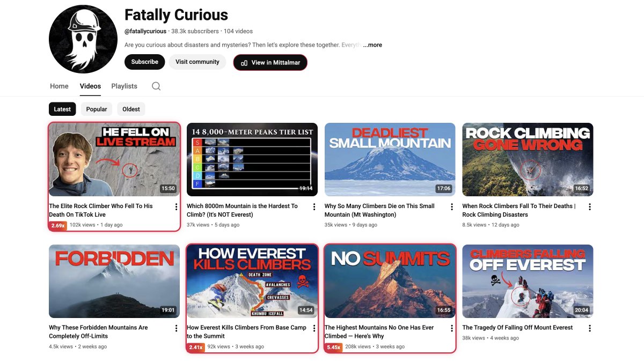The width and height of the screenshot is (644, 362).
Task: Open the No Summits thumbnail
Action: (x=390, y=282)
